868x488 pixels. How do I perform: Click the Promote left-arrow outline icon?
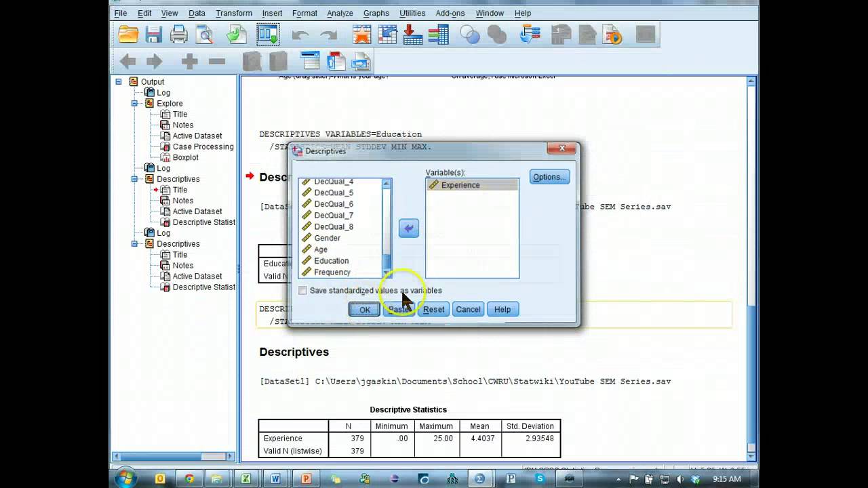[x=127, y=62]
